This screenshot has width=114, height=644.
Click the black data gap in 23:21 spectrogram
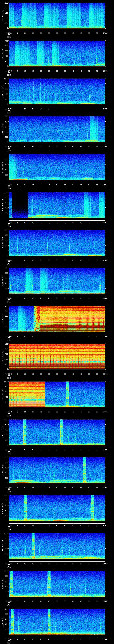point(20,205)
